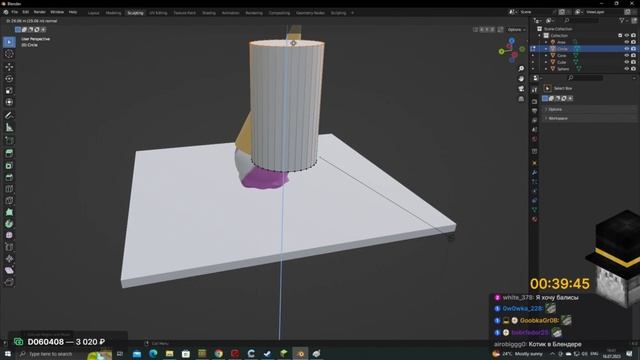Select the Inset Faces tool

9,165
